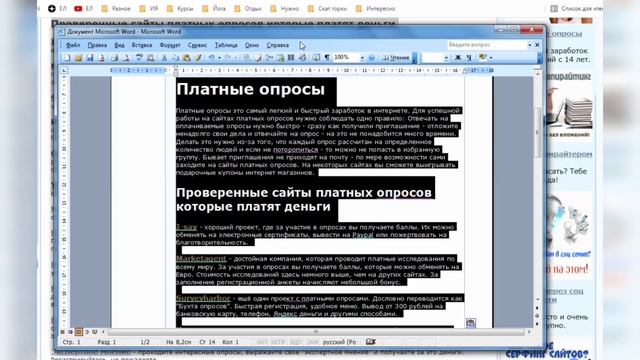
Task: Open the Redo history dropdown arrow
Action: coord(236,58)
